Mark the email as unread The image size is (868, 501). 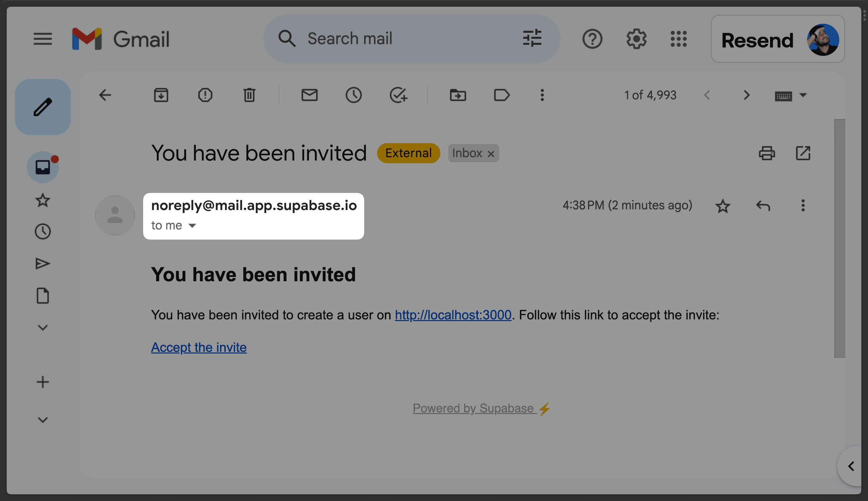point(309,95)
